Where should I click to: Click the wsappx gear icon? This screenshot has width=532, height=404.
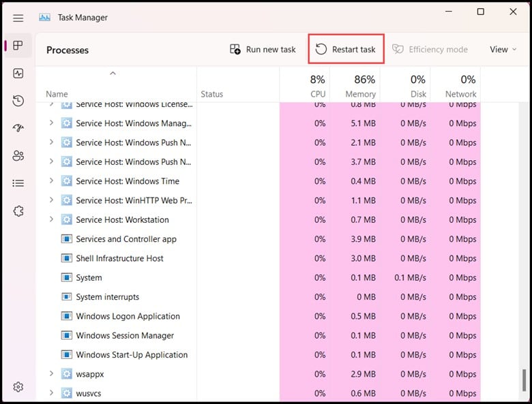(67, 374)
